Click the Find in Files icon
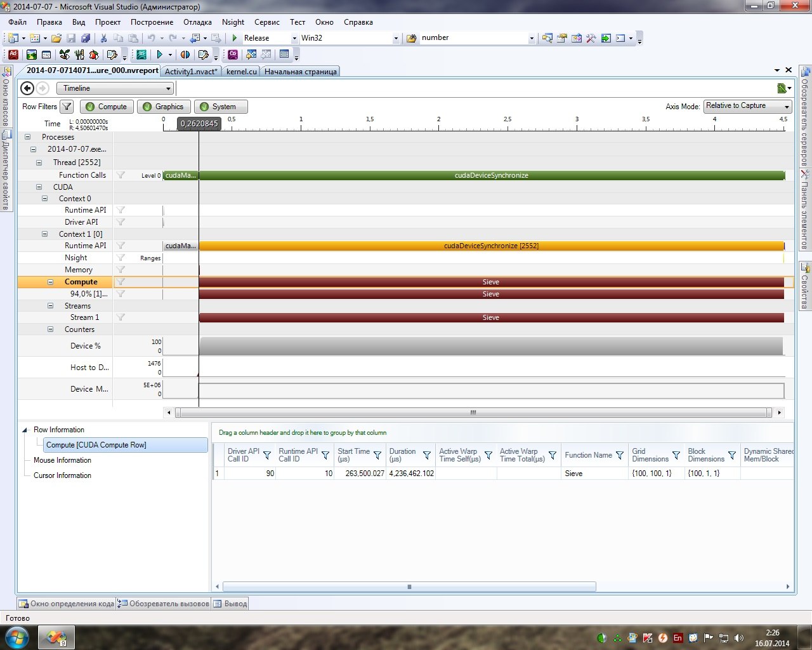Screen dimensions: 812x650 (411, 38)
